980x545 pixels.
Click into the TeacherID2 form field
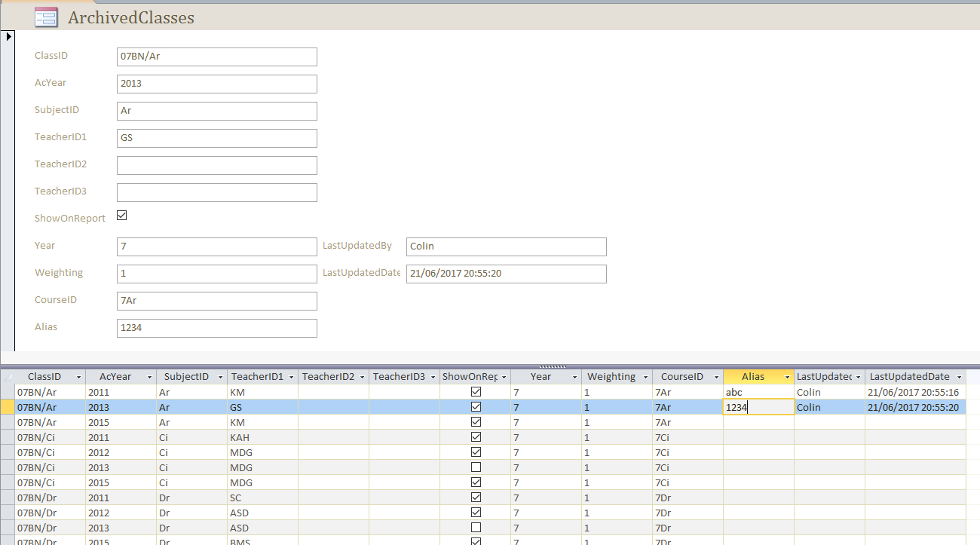(x=217, y=165)
